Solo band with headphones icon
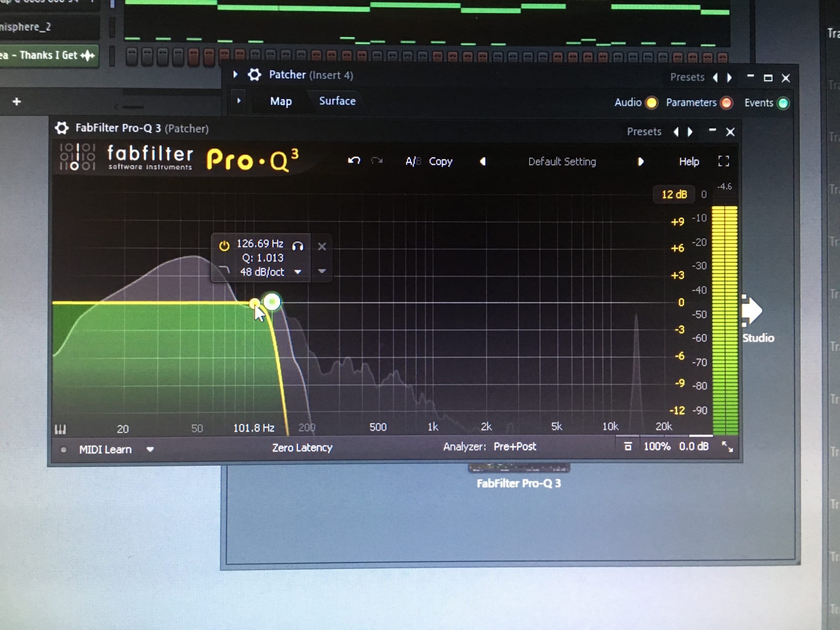Image resolution: width=840 pixels, height=630 pixels. click(298, 246)
